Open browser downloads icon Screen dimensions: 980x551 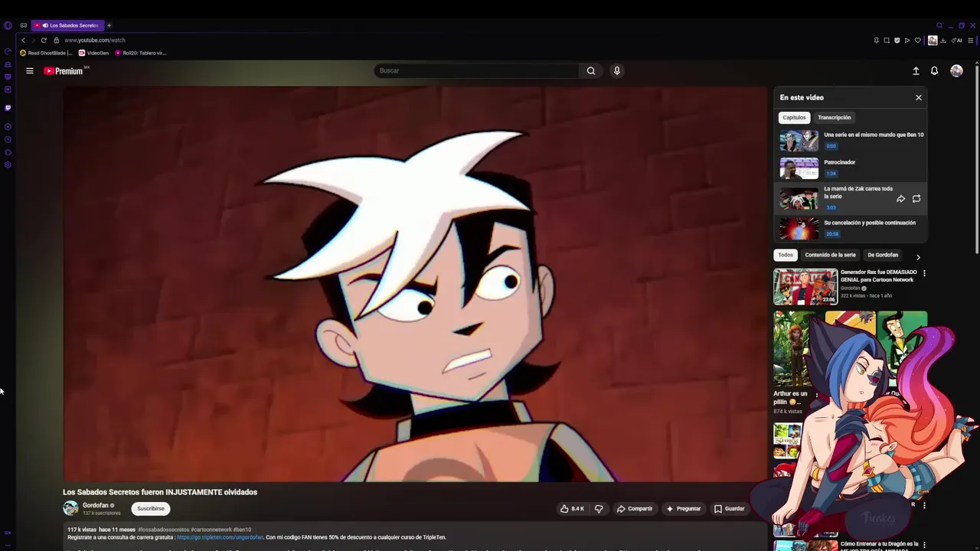tap(942, 41)
